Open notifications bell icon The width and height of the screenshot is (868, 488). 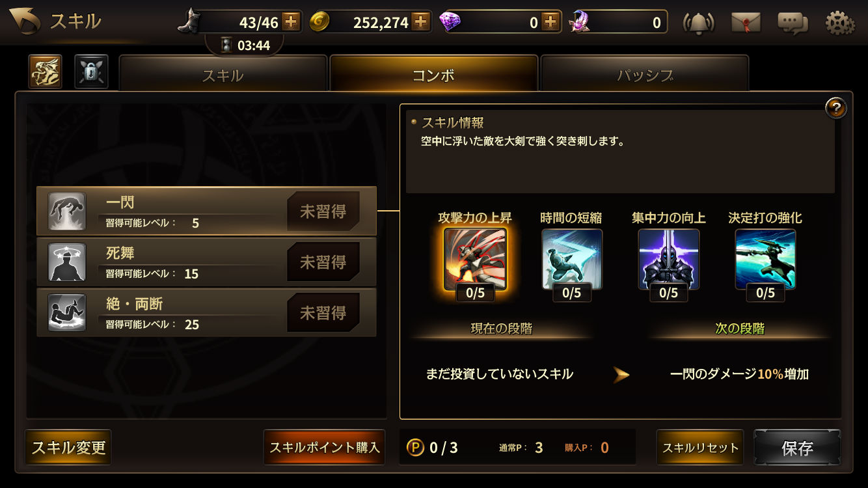[698, 23]
